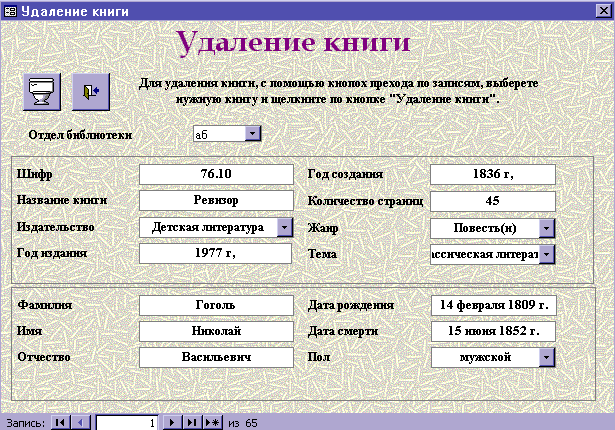Click the exit door close-form button
The image size is (615, 430).
tap(91, 92)
